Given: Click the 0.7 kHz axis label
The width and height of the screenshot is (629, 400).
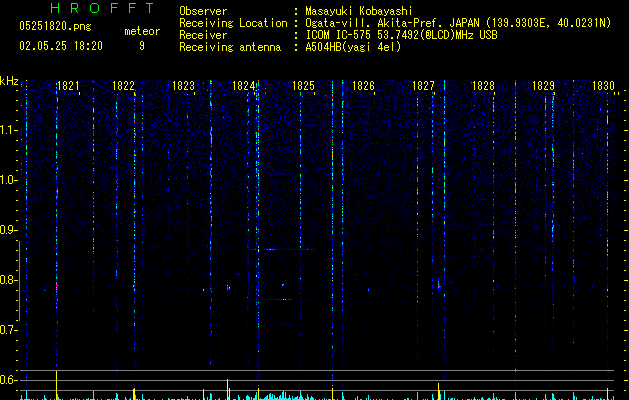Looking at the screenshot, I should coord(8,330).
